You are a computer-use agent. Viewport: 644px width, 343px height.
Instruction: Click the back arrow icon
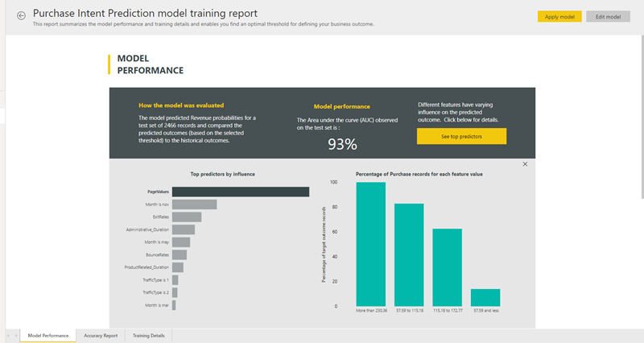click(21, 15)
